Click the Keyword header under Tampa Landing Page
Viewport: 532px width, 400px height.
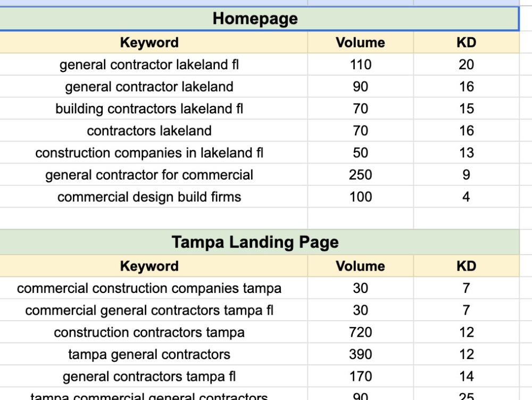(153, 266)
